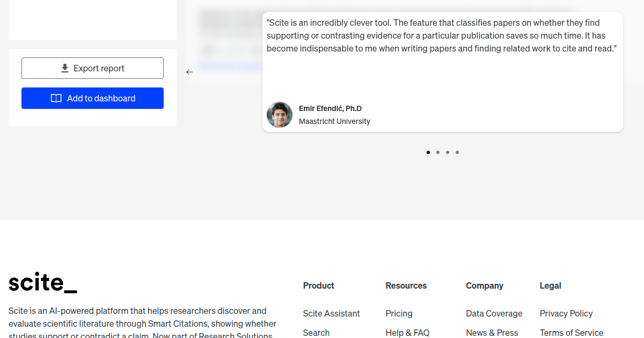Open the Terms of Service link
The image size is (644, 338).
(x=571, y=333)
